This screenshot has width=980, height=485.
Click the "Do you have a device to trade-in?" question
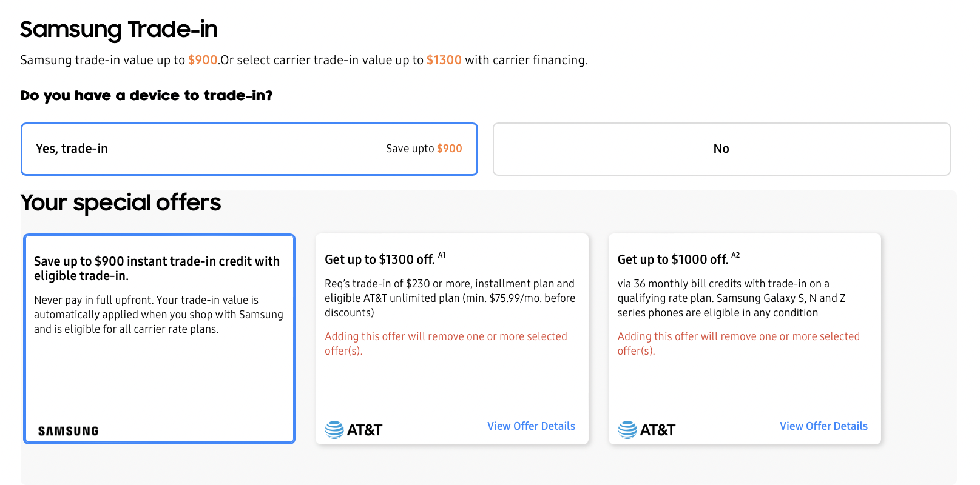tap(146, 95)
